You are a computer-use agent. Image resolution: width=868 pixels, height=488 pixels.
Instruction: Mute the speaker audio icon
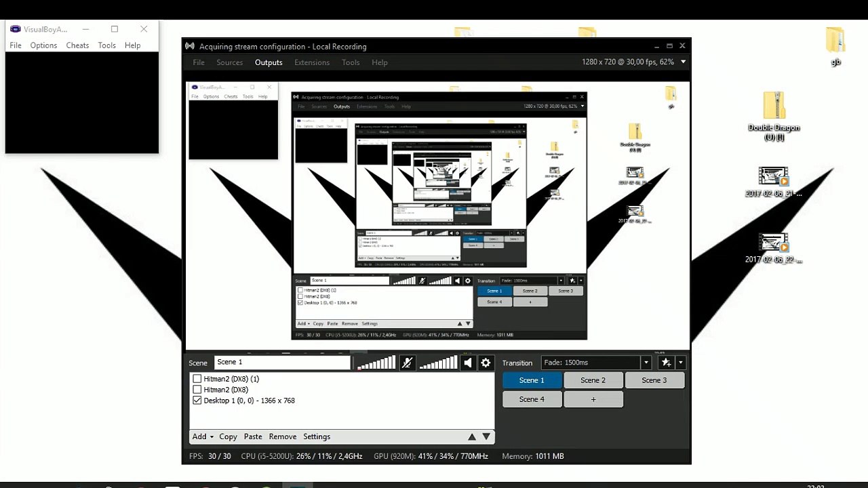tap(468, 363)
